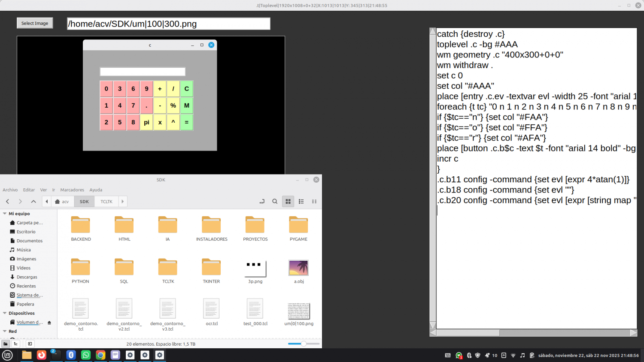This screenshot has width=644, height=362.
Task: Toggle the location entry path icon
Action: pos(262,202)
